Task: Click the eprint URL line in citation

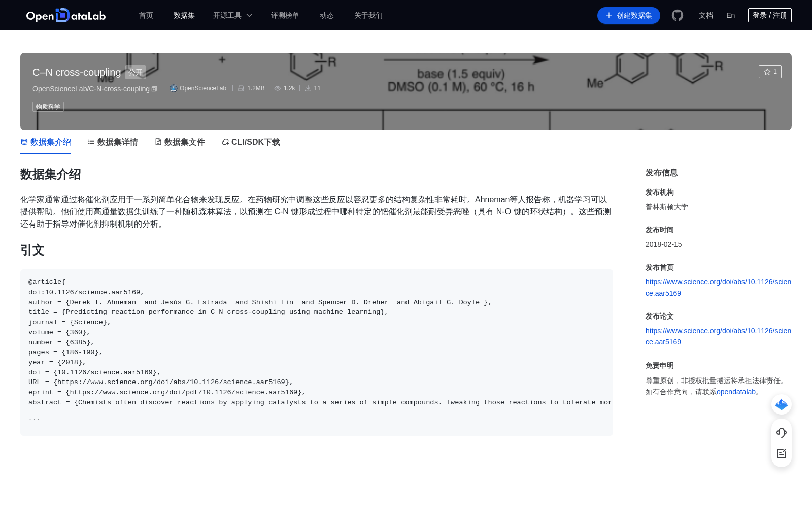Action: pyautogui.click(x=167, y=392)
